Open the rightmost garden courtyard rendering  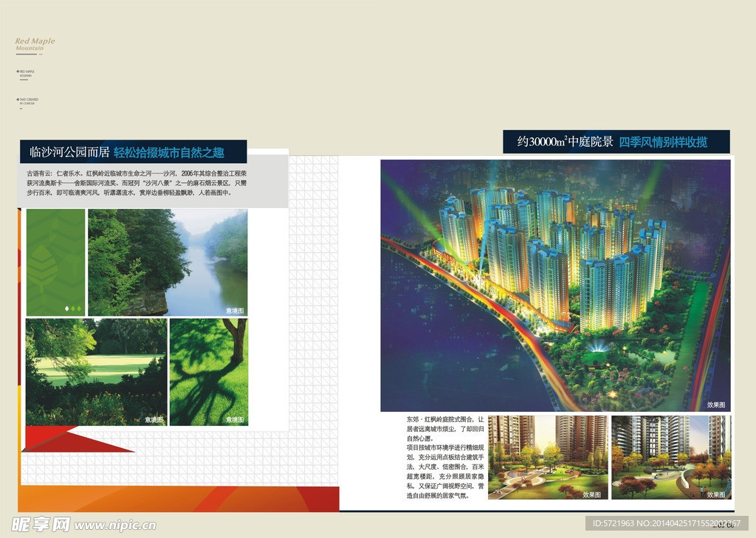click(x=670, y=458)
